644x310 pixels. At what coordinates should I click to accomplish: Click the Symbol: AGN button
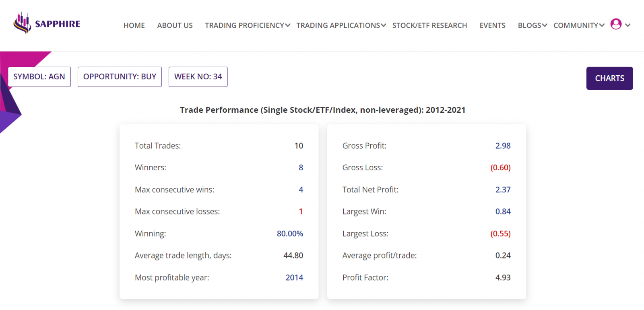(39, 76)
